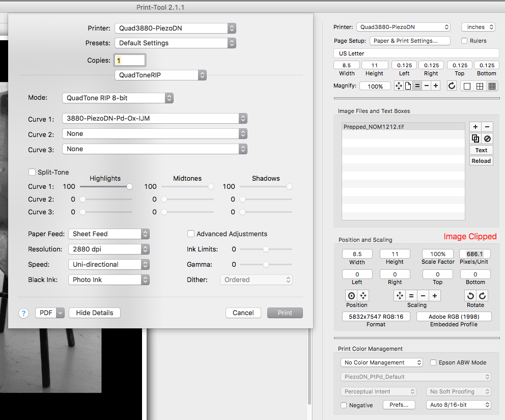Open the Curve 1 dropdown

click(x=154, y=119)
